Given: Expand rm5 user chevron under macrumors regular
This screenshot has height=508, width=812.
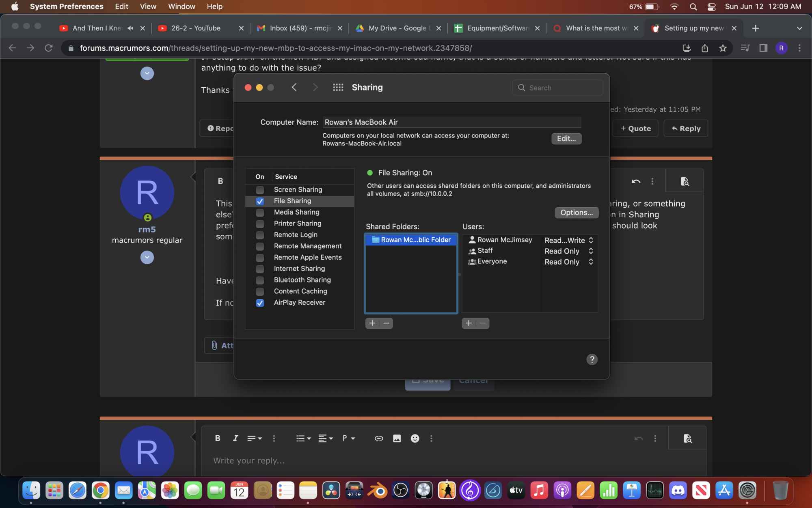Looking at the screenshot, I should tap(147, 257).
